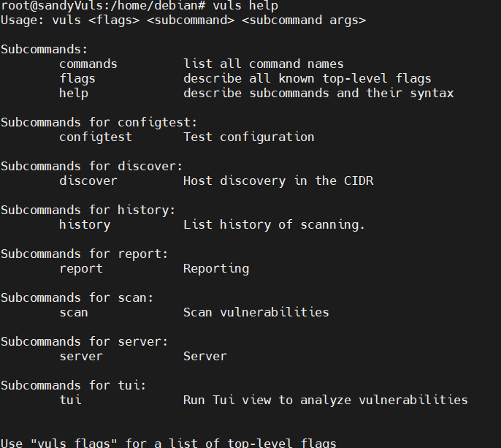The width and height of the screenshot is (501, 448).
Task: Click the 'configtest' subcommand entry
Action: 95,137
